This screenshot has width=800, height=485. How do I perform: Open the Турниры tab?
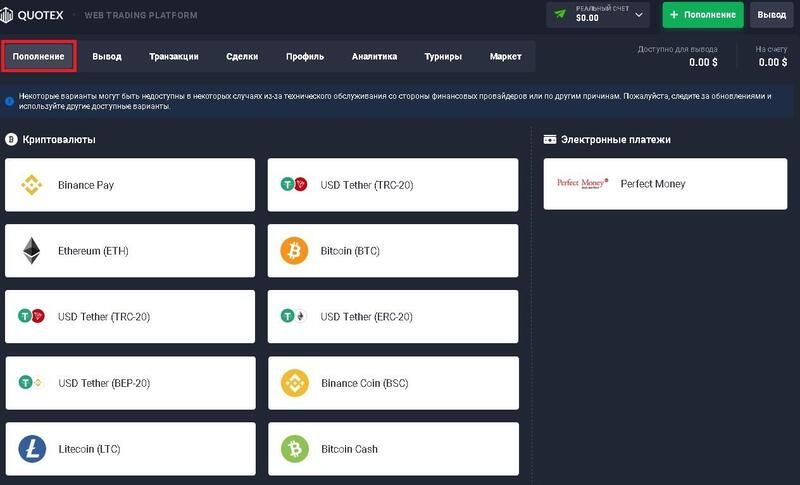click(443, 56)
